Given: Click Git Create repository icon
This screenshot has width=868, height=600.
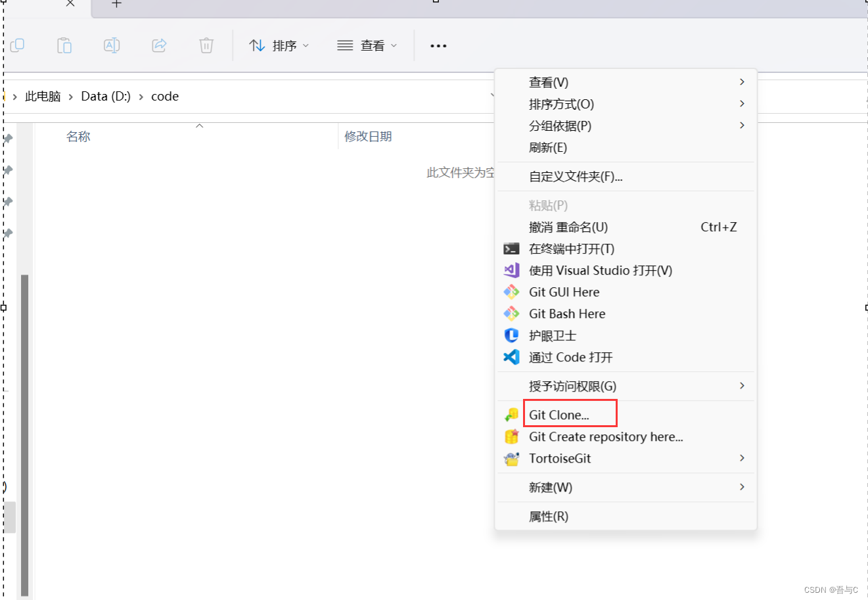Looking at the screenshot, I should coord(511,436).
